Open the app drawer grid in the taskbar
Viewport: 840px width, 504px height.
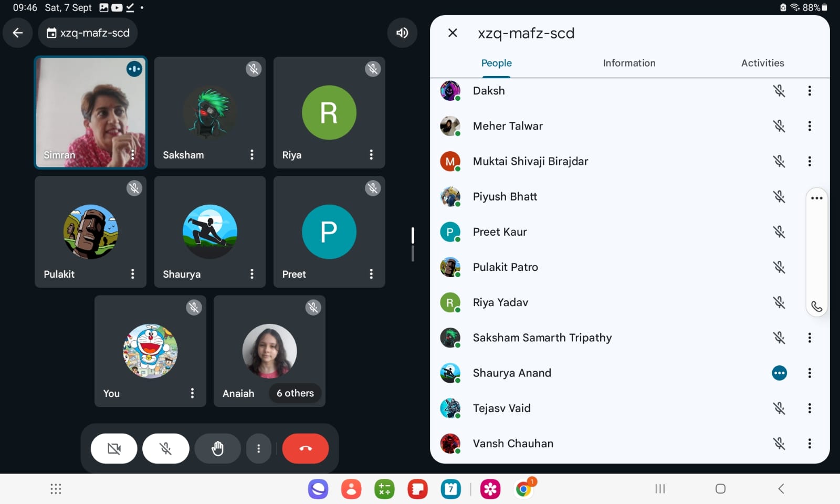pos(56,489)
